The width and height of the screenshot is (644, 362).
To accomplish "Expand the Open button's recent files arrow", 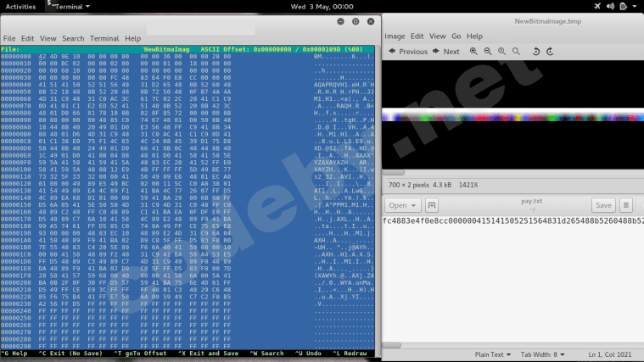I will pos(413,205).
